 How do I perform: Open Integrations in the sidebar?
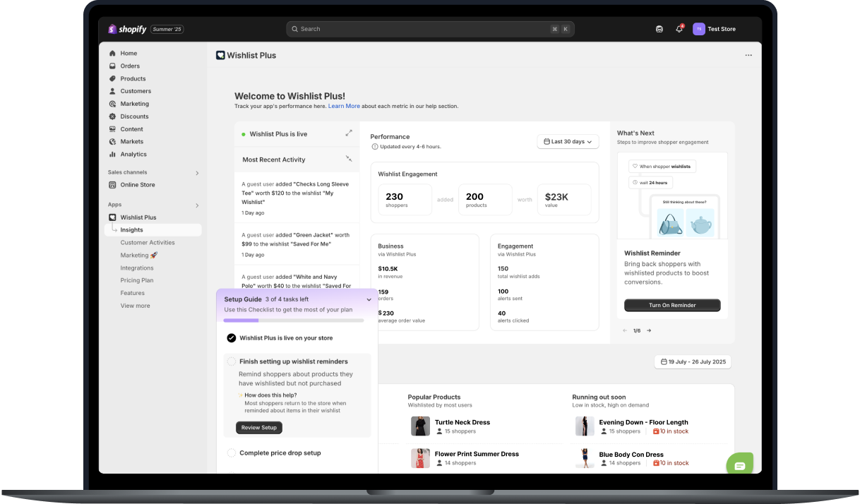click(x=137, y=268)
